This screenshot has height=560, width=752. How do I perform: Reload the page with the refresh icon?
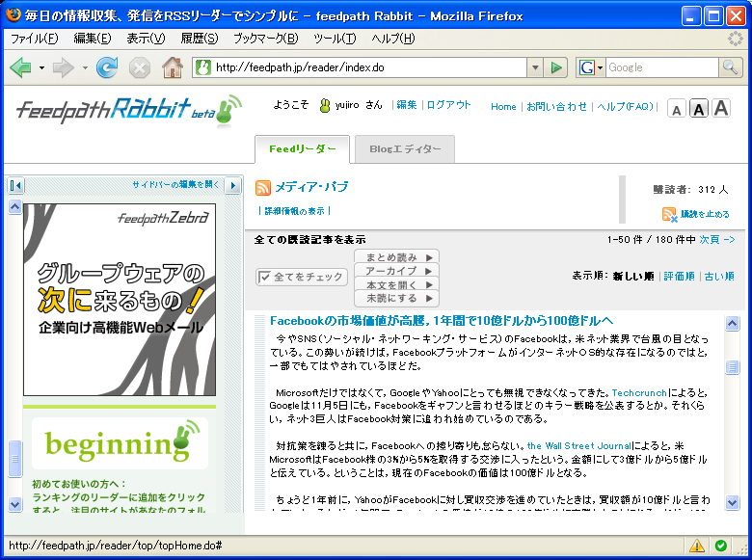click(107, 67)
